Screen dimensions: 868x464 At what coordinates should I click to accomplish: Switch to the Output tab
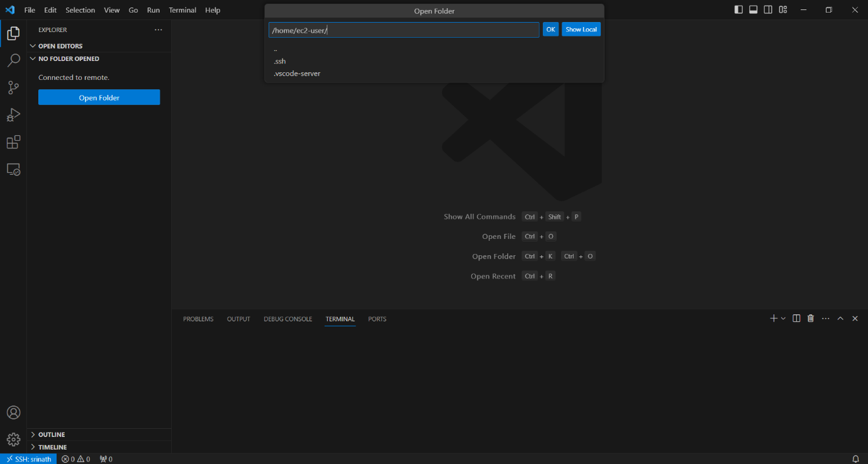click(238, 319)
